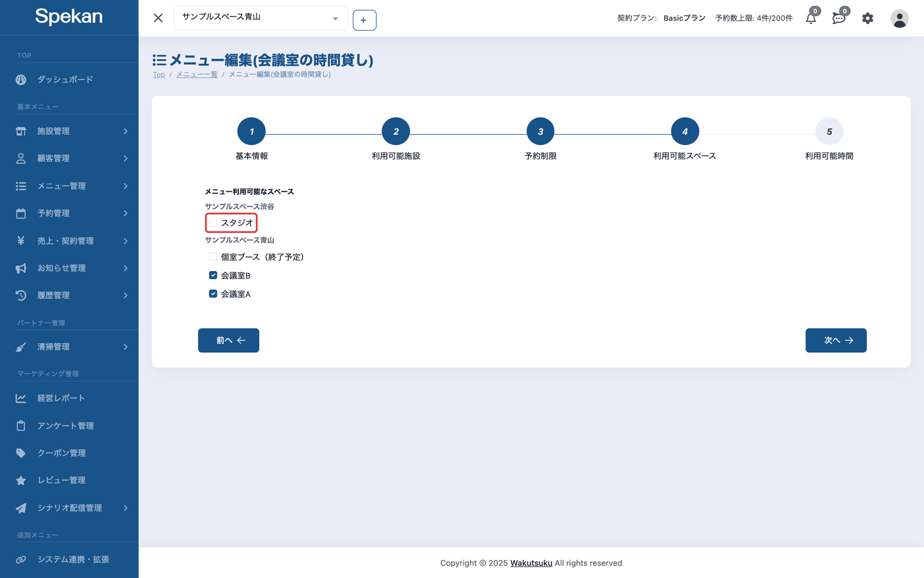Follow the Top breadcrumb link
This screenshot has width=924, height=578.
tap(159, 75)
